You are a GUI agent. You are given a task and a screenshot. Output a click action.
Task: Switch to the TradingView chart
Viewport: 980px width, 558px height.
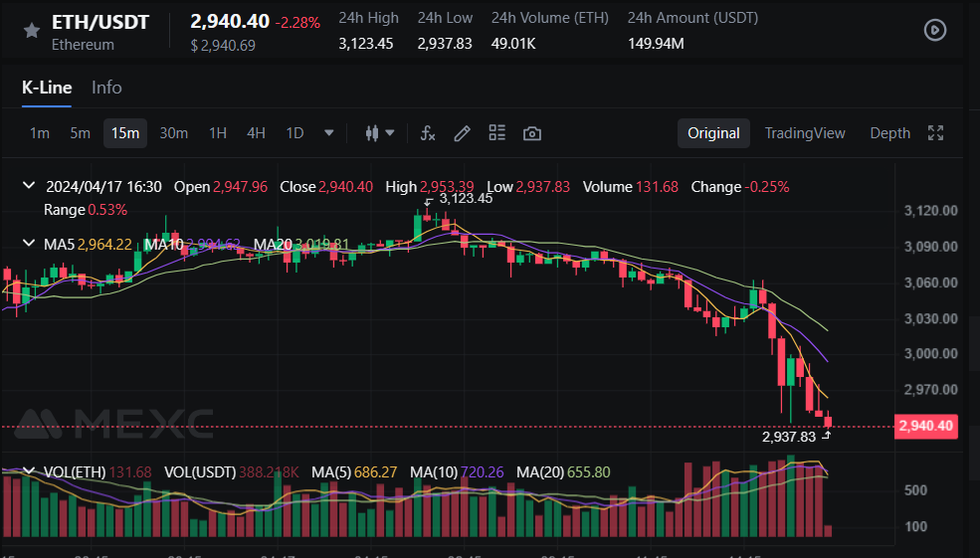click(x=805, y=133)
